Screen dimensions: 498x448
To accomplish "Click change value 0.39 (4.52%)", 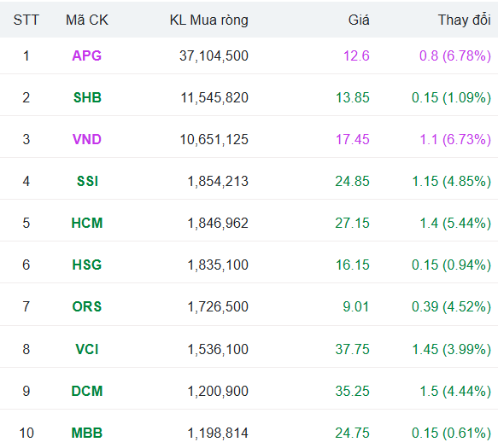I will pyautogui.click(x=451, y=307).
